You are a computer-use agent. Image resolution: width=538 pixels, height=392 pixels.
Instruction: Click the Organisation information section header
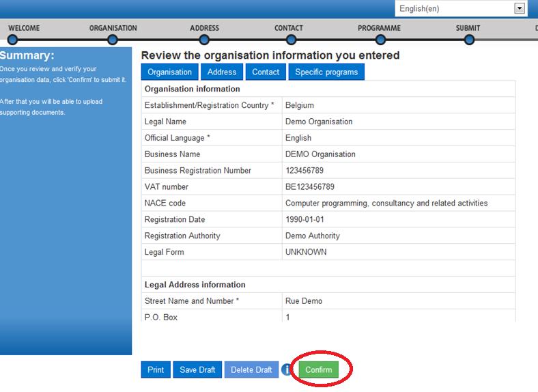tap(192, 89)
